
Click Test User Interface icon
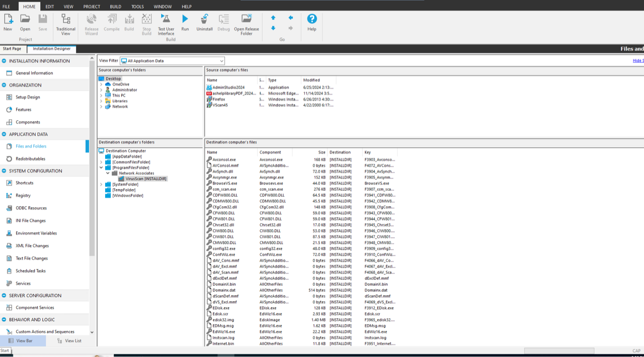[166, 23]
